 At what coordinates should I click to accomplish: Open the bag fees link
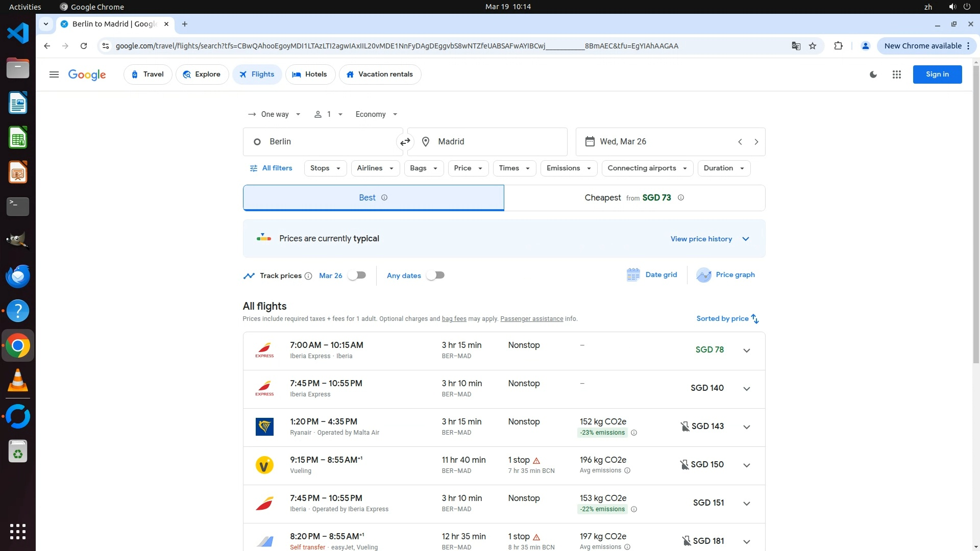454,319
